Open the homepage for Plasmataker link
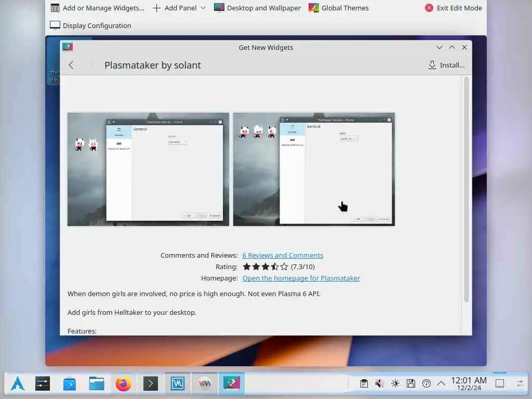 coord(301,278)
